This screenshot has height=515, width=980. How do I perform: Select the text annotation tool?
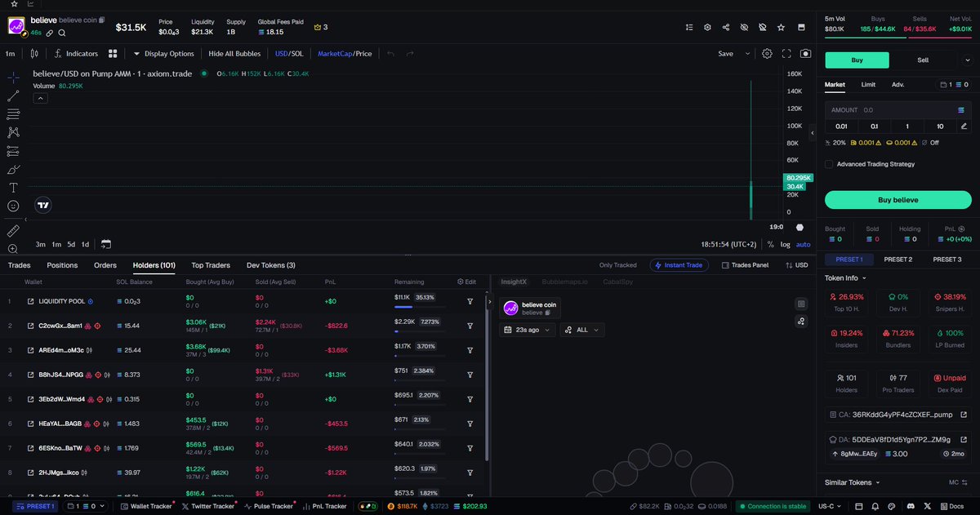14,188
